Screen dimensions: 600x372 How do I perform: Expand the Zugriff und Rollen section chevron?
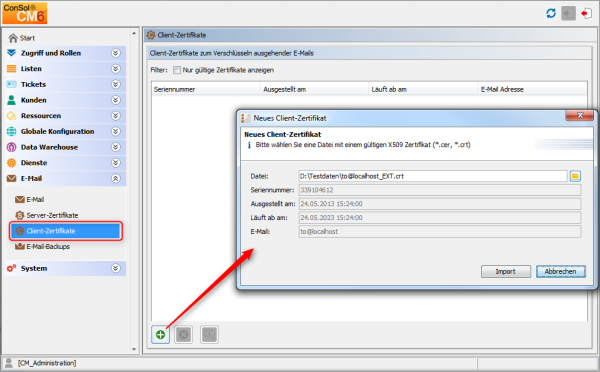(x=116, y=53)
